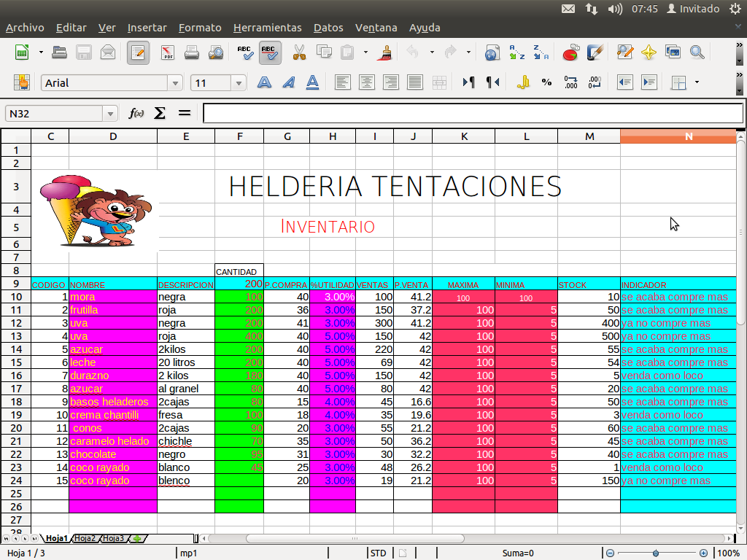
Task: Apply currency format to selection
Action: point(523,82)
